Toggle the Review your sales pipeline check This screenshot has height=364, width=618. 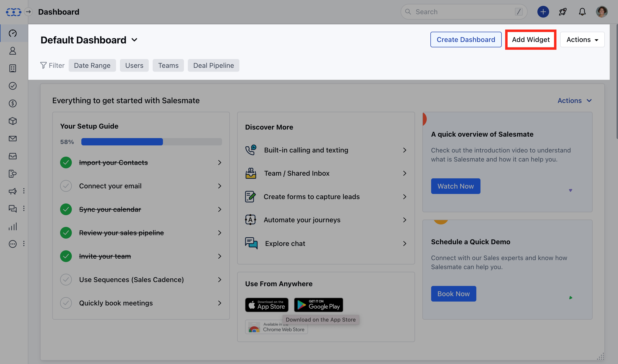point(66,233)
